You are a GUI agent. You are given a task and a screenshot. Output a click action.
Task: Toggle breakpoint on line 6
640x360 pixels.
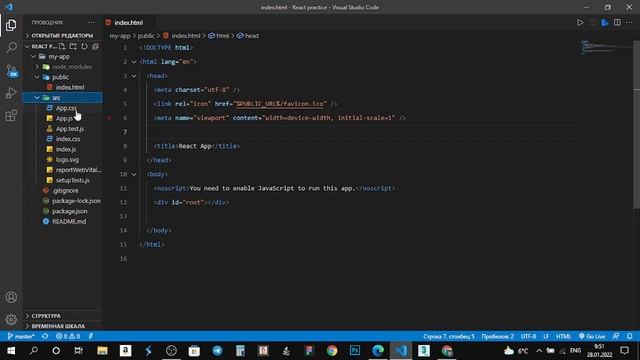109,118
